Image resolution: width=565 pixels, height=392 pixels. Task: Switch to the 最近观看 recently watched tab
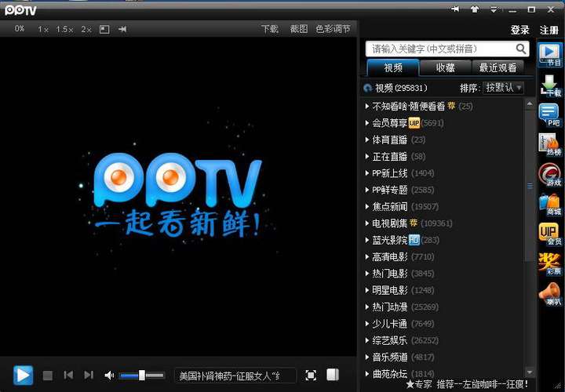tap(498, 67)
